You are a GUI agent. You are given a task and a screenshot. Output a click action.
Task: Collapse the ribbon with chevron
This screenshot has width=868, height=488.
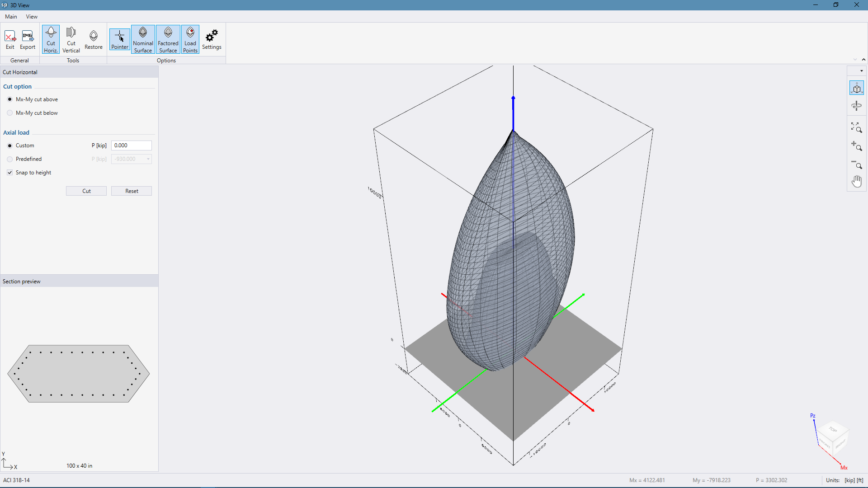pyautogui.click(x=863, y=60)
